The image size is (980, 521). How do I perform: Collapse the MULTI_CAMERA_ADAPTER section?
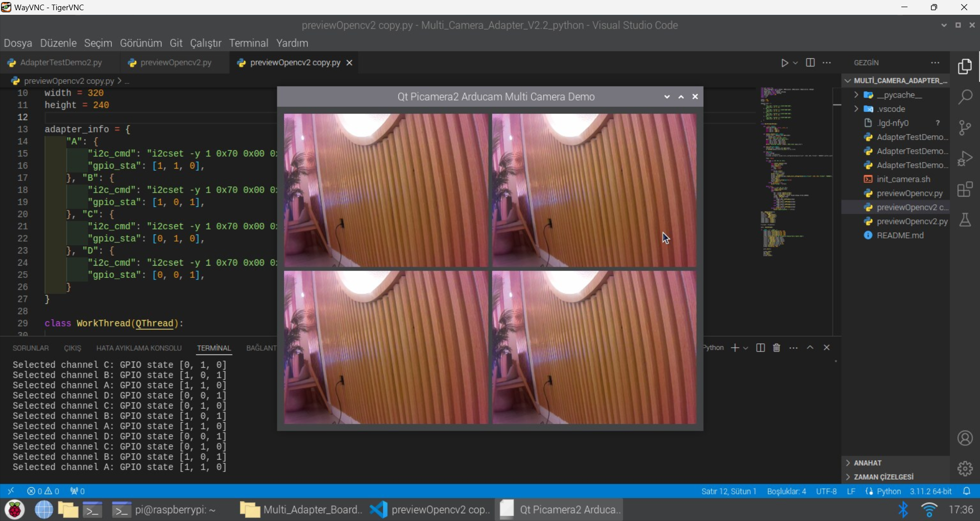click(x=848, y=80)
